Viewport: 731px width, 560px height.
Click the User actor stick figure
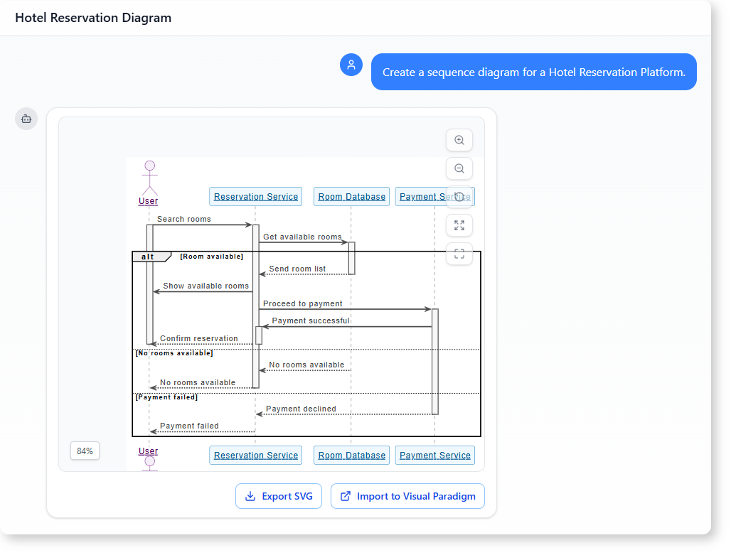tap(149, 177)
